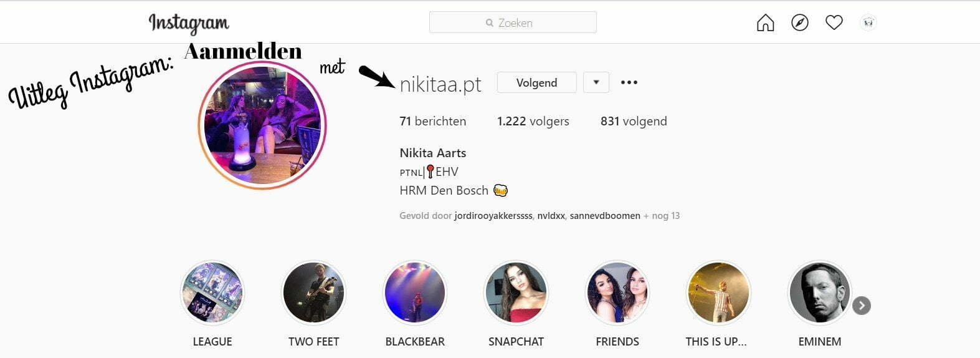This screenshot has width=980, height=358.
Task: View the 831 volgend list
Action: click(634, 121)
